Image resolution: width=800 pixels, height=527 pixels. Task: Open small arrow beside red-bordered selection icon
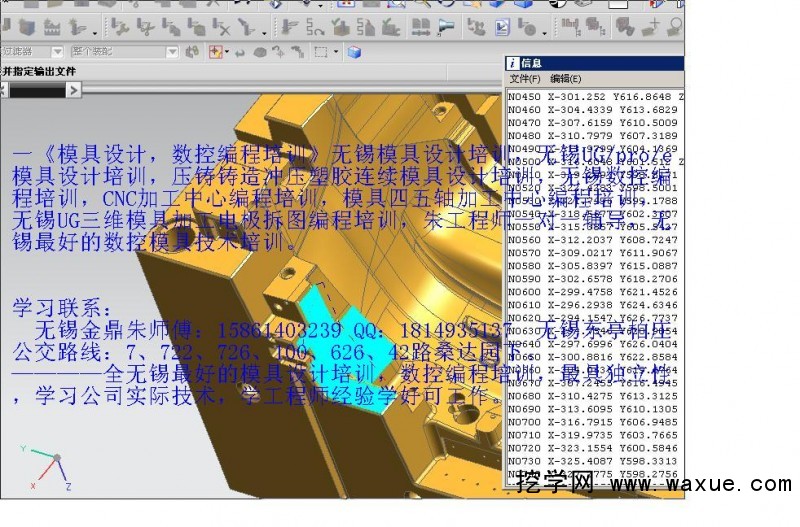click(227, 52)
